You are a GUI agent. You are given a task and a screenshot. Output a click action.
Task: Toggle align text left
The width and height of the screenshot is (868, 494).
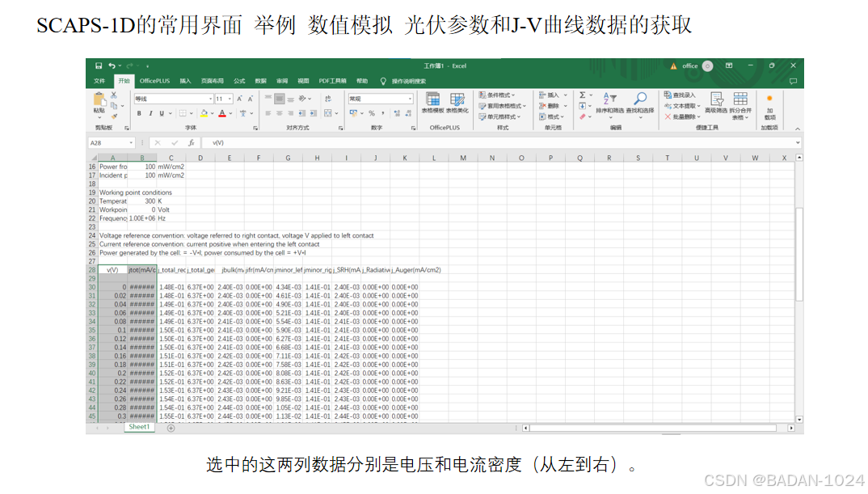click(268, 113)
